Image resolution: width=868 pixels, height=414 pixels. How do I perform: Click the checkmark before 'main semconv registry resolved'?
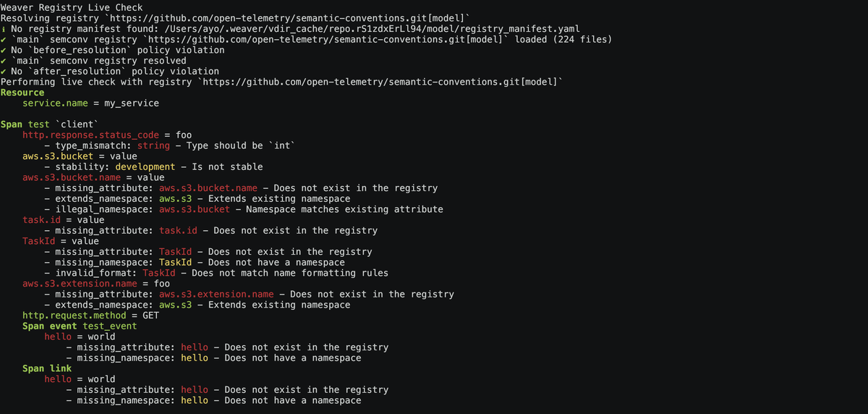4,61
